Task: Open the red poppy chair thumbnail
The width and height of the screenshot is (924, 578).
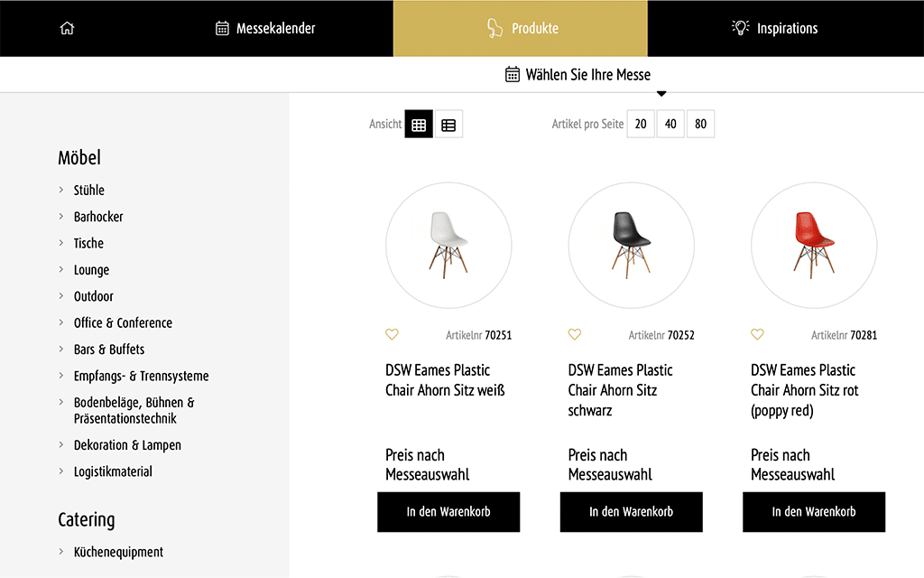Action: (x=814, y=245)
